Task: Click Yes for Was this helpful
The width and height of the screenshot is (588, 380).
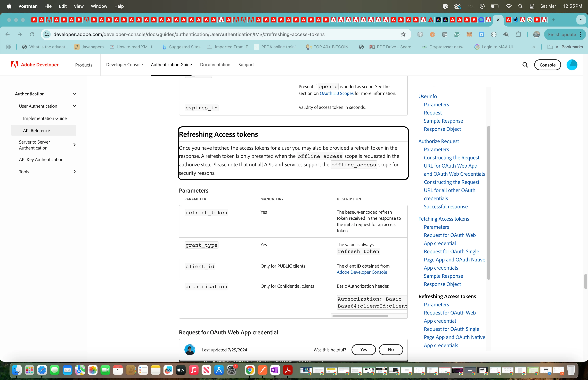Action: (x=363, y=349)
